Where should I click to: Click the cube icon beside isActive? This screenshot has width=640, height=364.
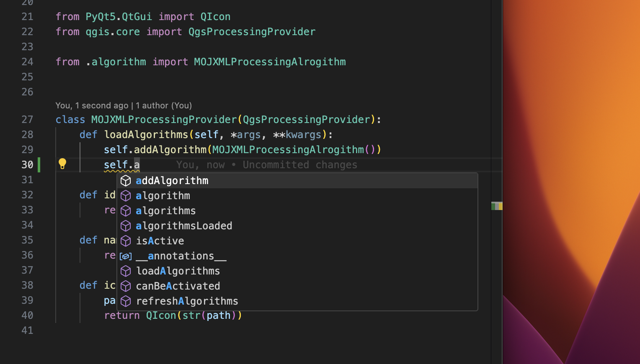pos(126,241)
